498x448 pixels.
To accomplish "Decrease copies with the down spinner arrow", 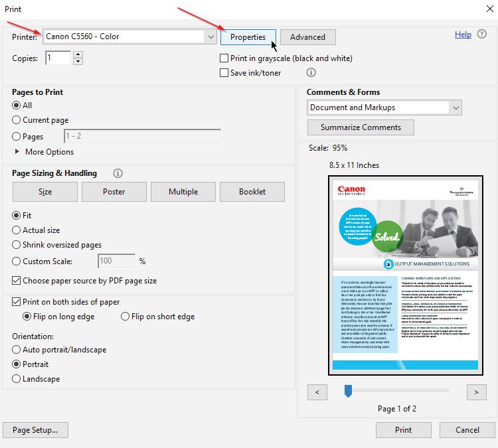I will 78,62.
